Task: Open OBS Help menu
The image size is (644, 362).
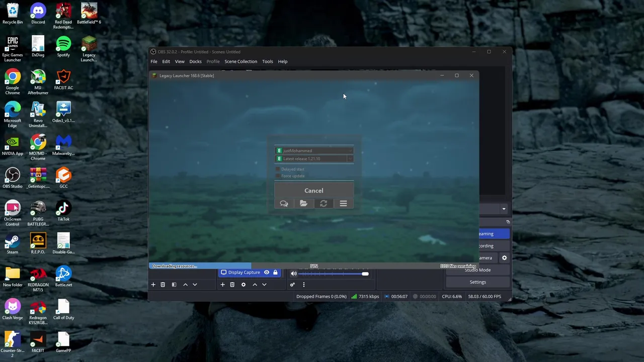Action: pyautogui.click(x=283, y=61)
